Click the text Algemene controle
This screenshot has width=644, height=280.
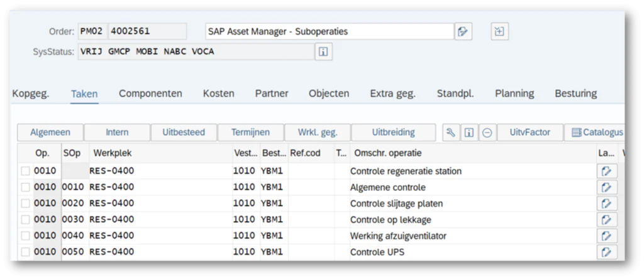387,188
